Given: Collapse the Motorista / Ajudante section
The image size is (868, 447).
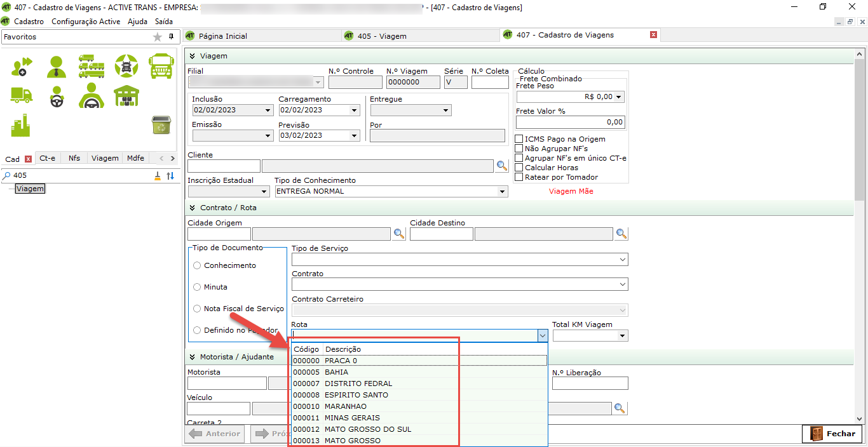Looking at the screenshot, I should (192, 357).
